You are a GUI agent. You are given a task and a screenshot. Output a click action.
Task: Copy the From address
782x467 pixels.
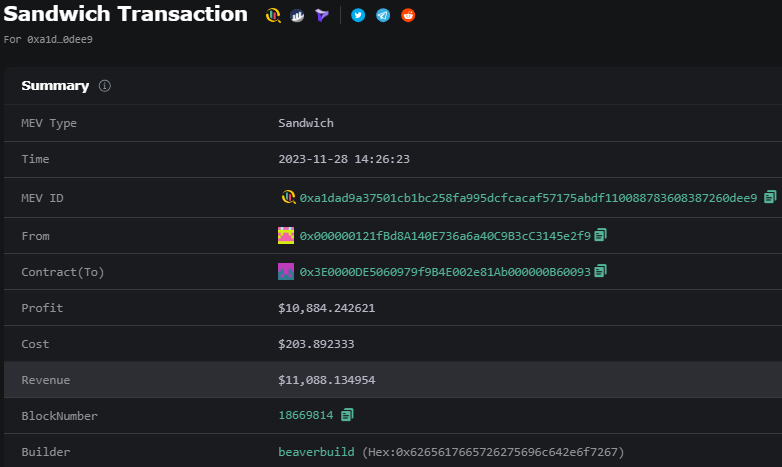600,235
